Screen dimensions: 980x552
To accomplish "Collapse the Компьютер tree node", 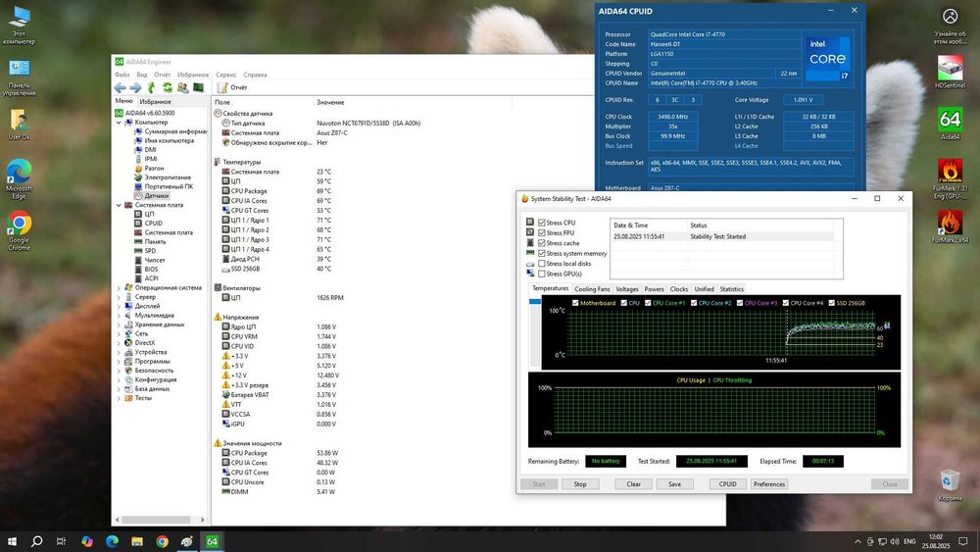I will point(119,123).
